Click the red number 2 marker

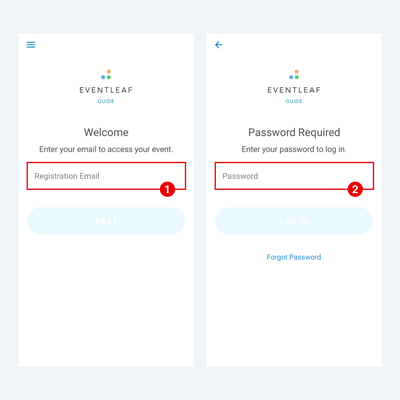click(355, 189)
